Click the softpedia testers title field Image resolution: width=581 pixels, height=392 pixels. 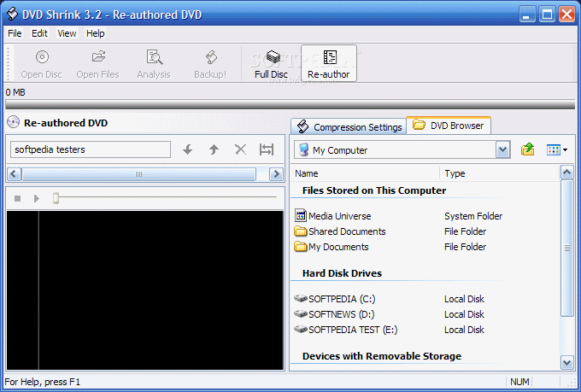[90, 149]
